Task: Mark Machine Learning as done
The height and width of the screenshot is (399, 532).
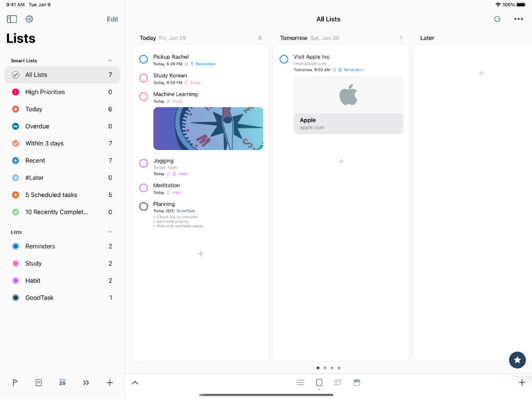Action: (x=144, y=97)
